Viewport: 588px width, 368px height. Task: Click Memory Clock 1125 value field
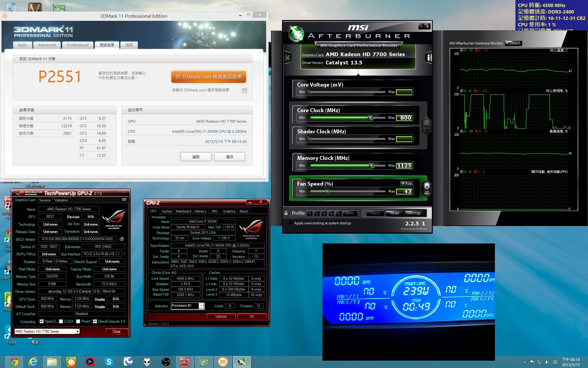404,166
